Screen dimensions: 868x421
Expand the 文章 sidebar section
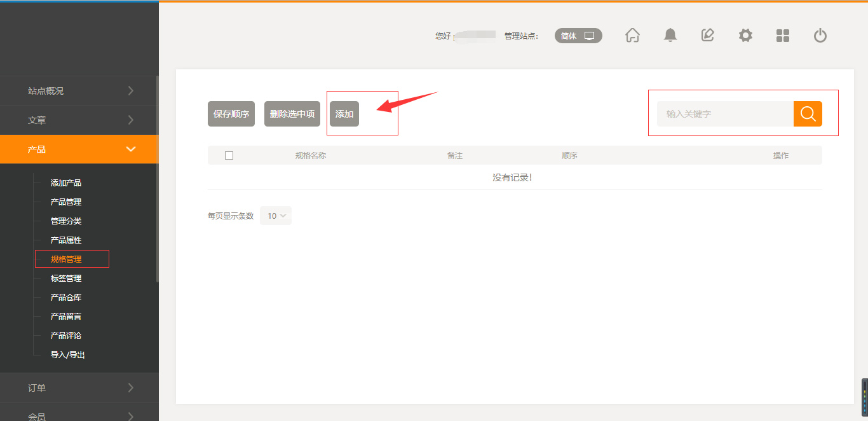pos(79,120)
